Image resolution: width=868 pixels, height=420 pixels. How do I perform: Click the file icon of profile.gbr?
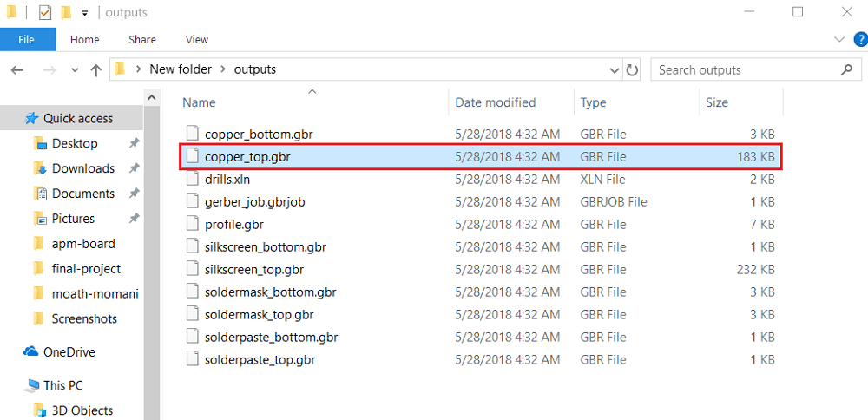192,224
